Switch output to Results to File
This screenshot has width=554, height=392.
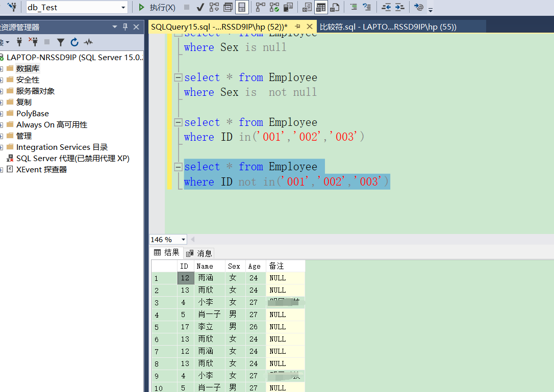(335, 7)
